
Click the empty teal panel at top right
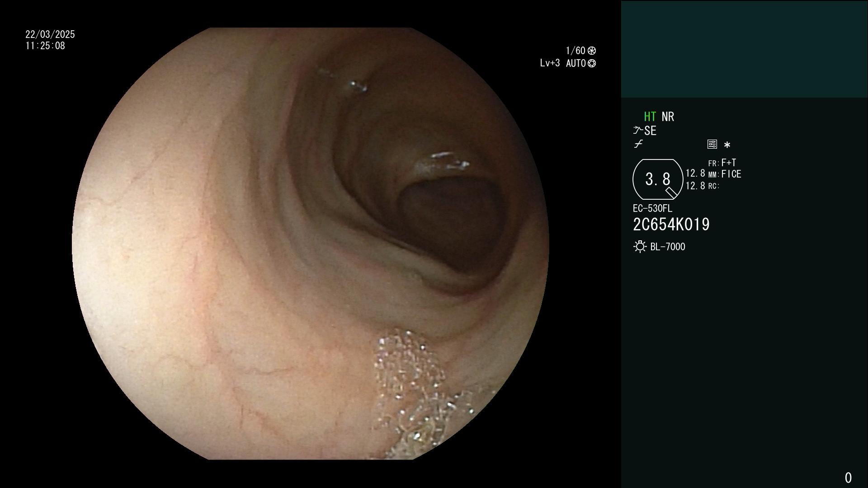[x=744, y=49]
